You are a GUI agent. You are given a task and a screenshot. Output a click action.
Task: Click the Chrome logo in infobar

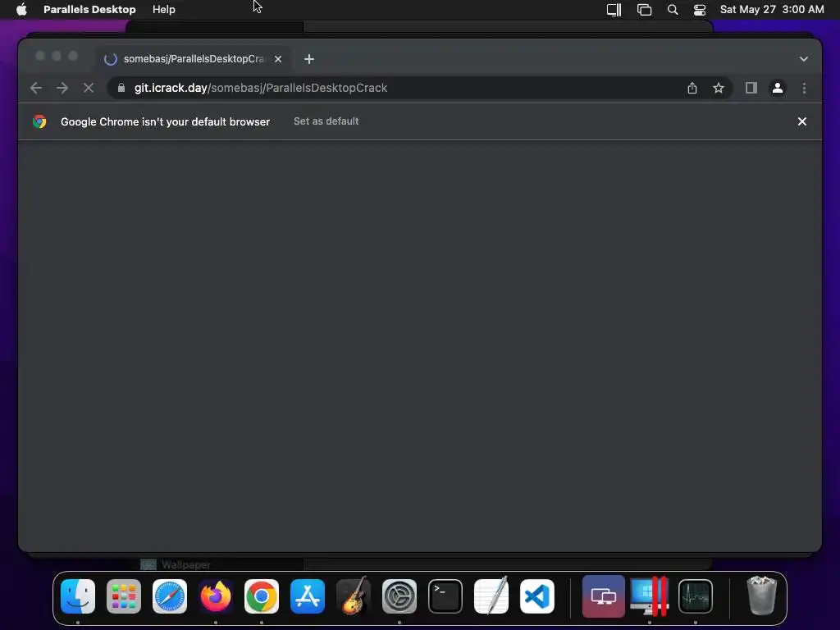39,121
